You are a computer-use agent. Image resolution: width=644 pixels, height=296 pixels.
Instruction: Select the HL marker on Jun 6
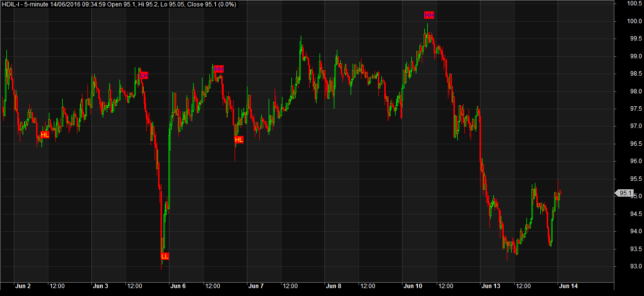pos(239,140)
